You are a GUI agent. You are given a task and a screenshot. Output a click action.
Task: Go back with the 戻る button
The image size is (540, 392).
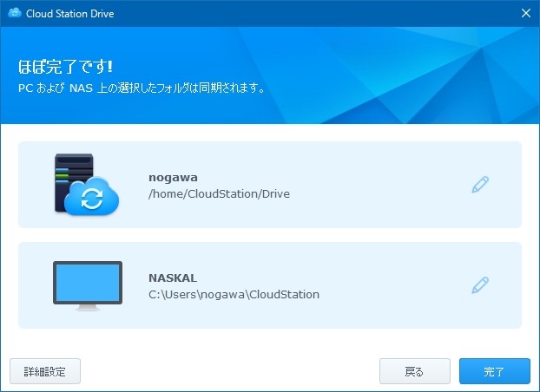[x=415, y=371]
